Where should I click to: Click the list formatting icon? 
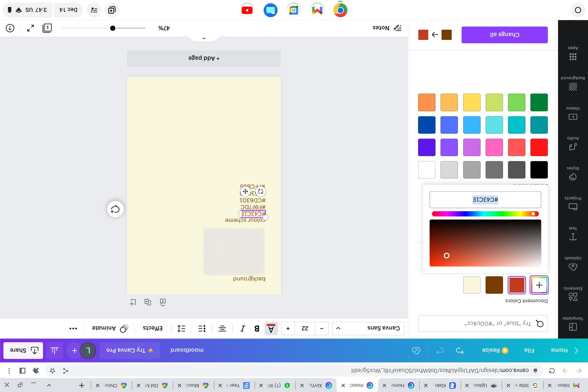[202, 328]
